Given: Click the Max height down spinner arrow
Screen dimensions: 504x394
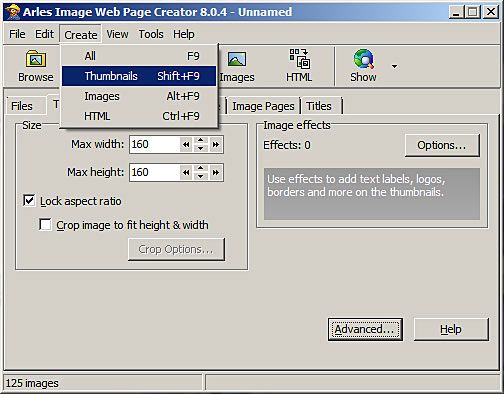Looking at the screenshot, I should click(201, 176).
